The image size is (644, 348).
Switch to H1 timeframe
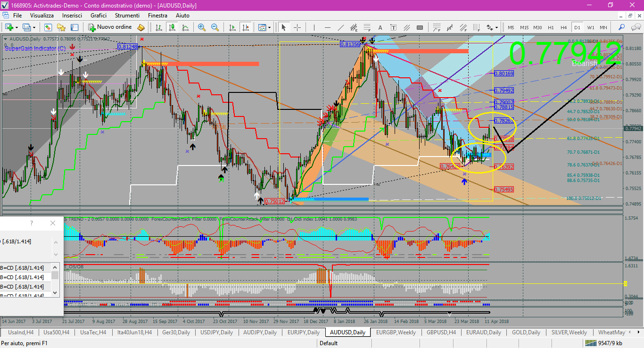click(x=551, y=27)
